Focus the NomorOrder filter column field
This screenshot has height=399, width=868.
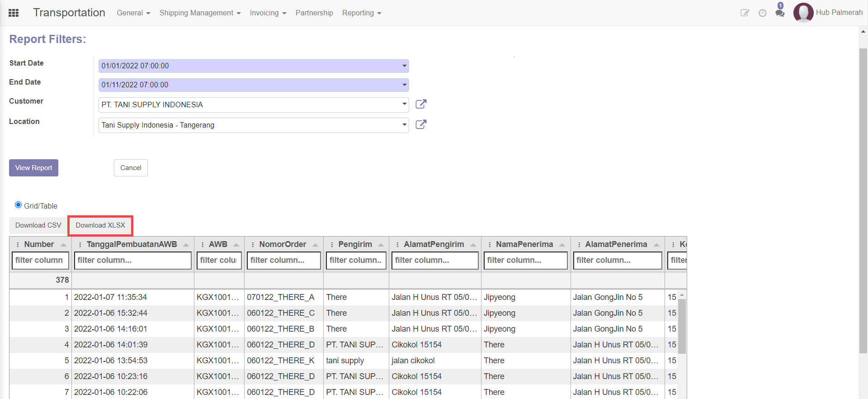(284, 261)
